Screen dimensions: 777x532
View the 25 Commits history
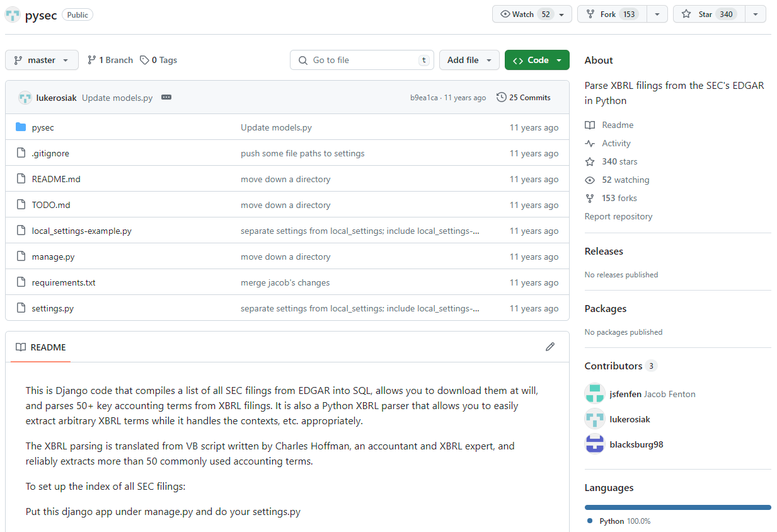pyautogui.click(x=524, y=98)
